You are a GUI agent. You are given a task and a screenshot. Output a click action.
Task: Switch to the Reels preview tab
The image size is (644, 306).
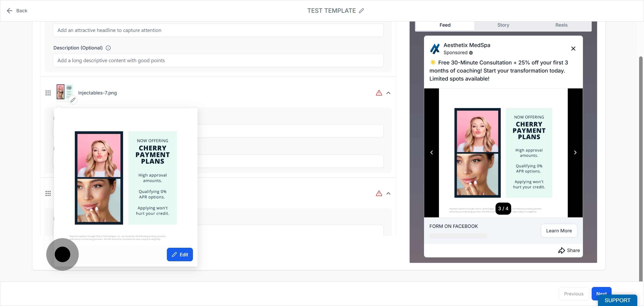[x=561, y=25]
